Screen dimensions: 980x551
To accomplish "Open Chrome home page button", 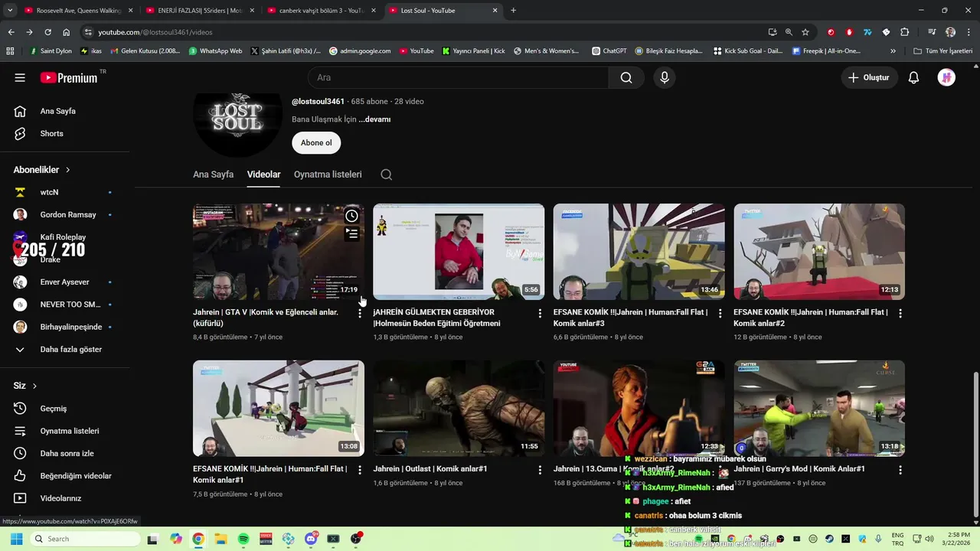I will [x=67, y=32].
